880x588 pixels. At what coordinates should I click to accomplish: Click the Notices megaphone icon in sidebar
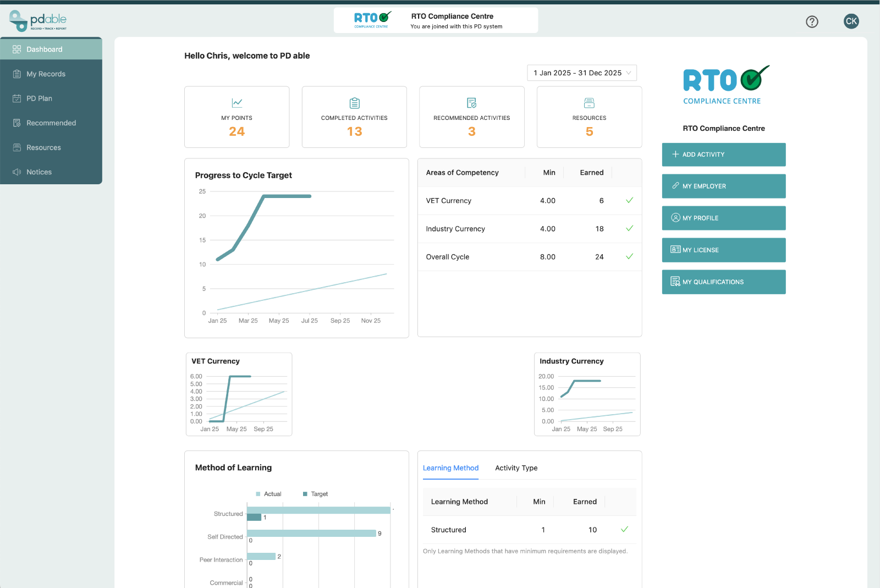[x=17, y=172]
